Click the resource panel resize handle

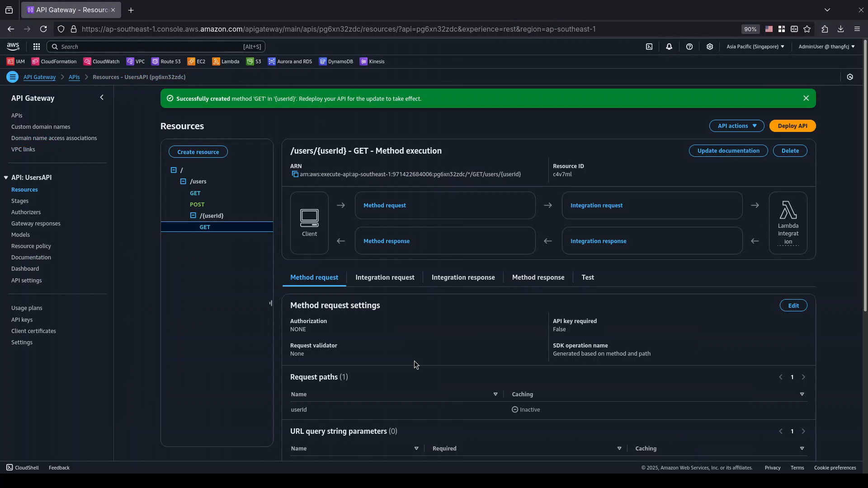click(271, 303)
